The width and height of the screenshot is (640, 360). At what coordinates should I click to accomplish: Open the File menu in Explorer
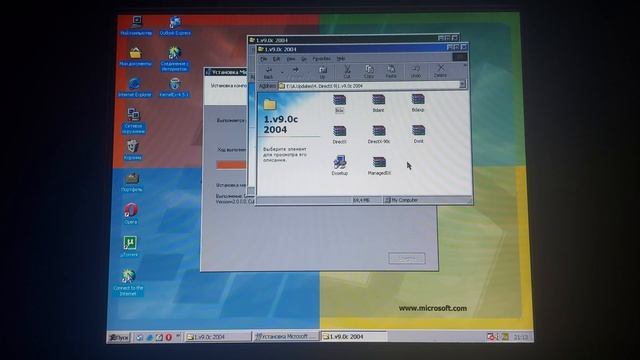pyautogui.click(x=264, y=59)
